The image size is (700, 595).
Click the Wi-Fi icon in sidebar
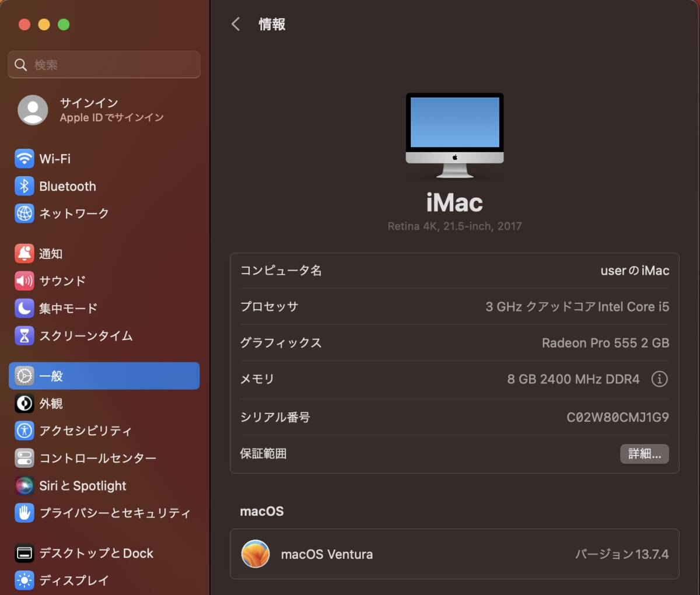pos(24,159)
